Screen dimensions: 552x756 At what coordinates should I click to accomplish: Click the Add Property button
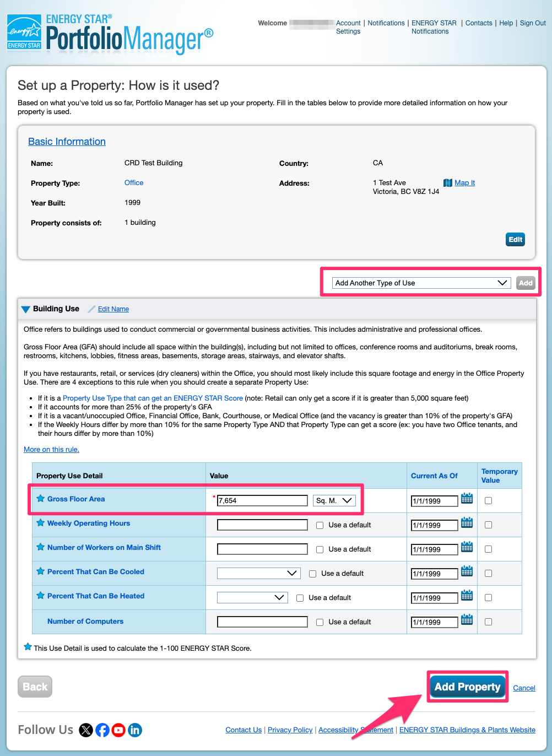click(x=467, y=687)
